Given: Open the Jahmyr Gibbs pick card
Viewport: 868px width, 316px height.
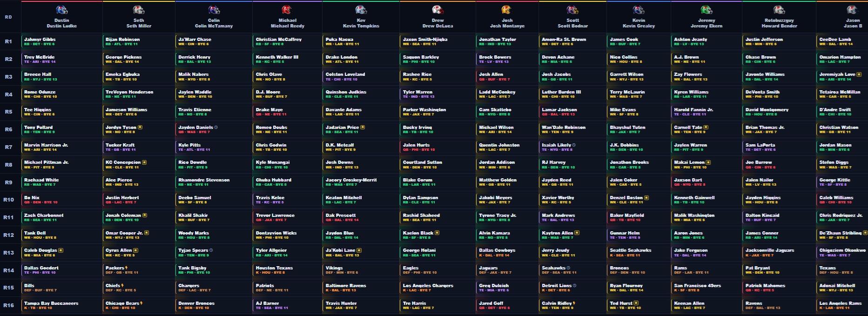Looking at the screenshot, I should [61, 41].
